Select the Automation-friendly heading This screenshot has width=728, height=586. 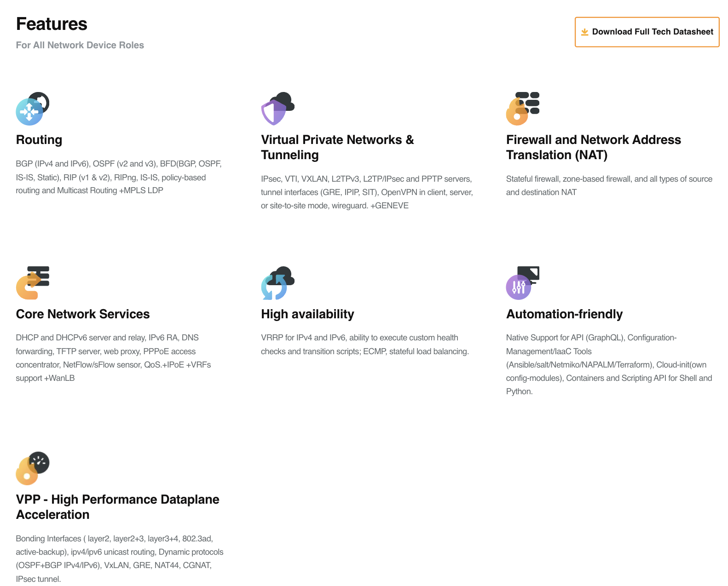564,314
